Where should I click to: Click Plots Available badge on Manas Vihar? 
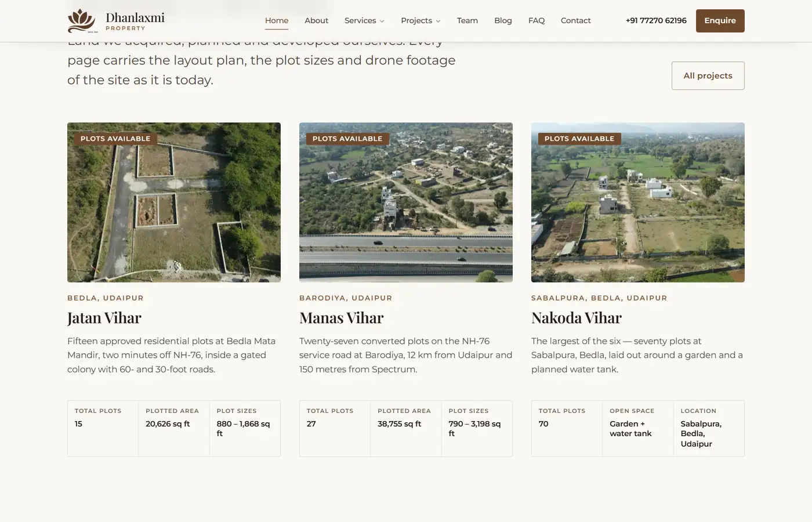pos(347,139)
